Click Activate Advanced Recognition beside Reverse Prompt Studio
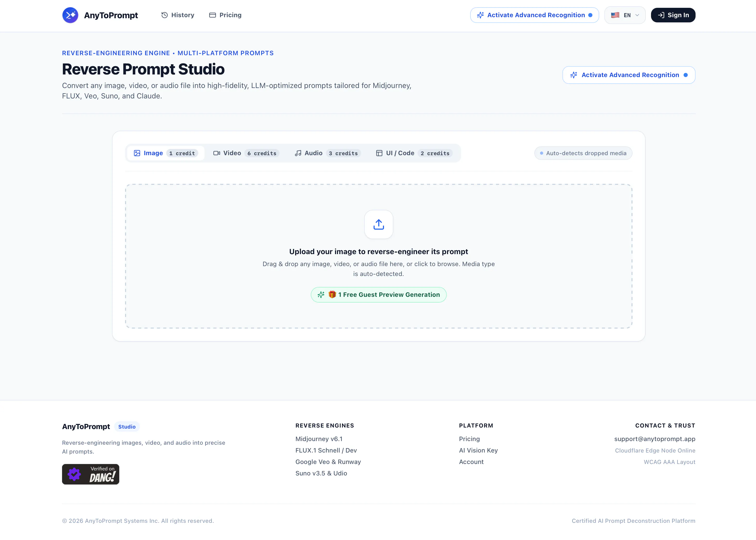 629,75
